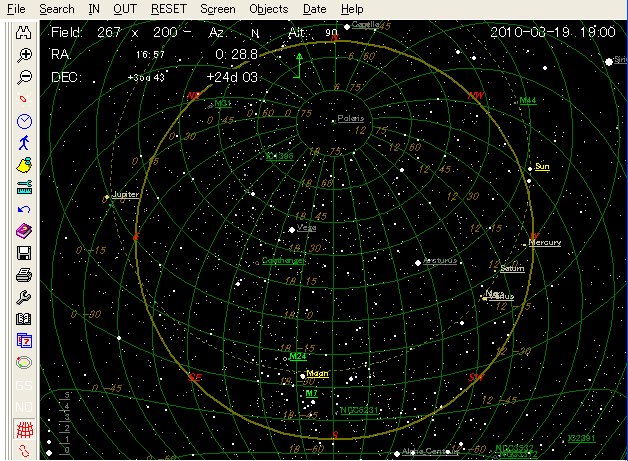Click the RA value 0: 28.8
The image size is (628, 461).
(237, 54)
